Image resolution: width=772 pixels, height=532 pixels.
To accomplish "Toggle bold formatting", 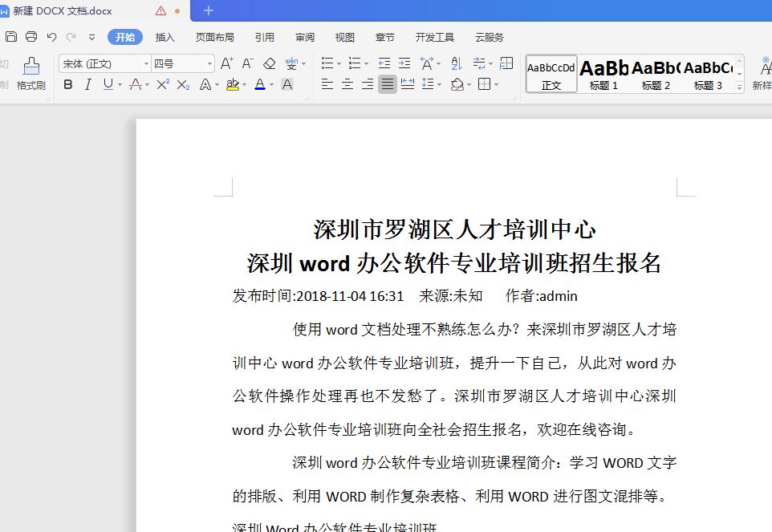I will click(x=68, y=84).
